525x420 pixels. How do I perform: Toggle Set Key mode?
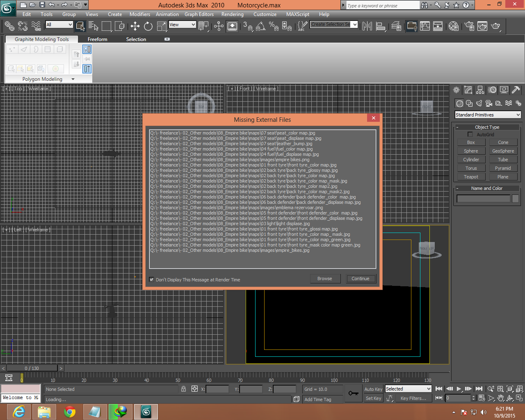(373, 398)
